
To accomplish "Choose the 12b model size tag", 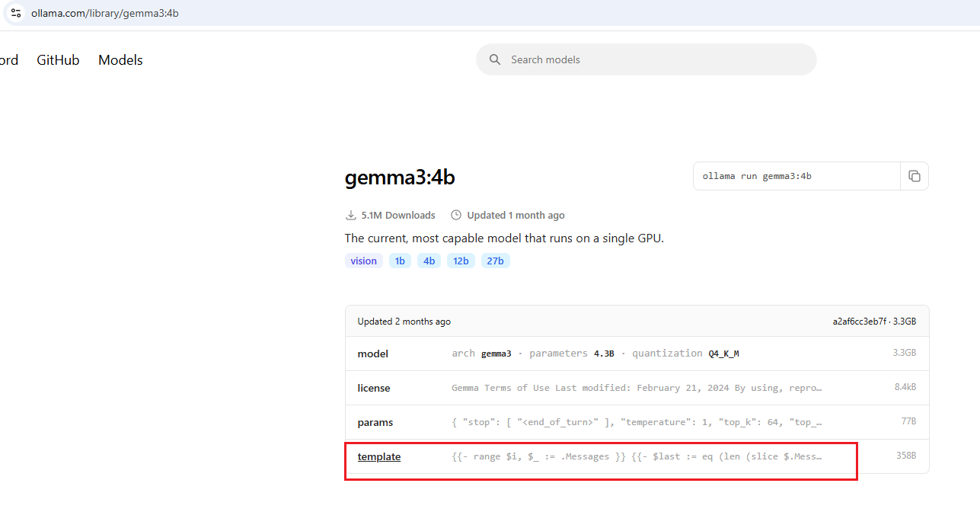I will coord(461,261).
